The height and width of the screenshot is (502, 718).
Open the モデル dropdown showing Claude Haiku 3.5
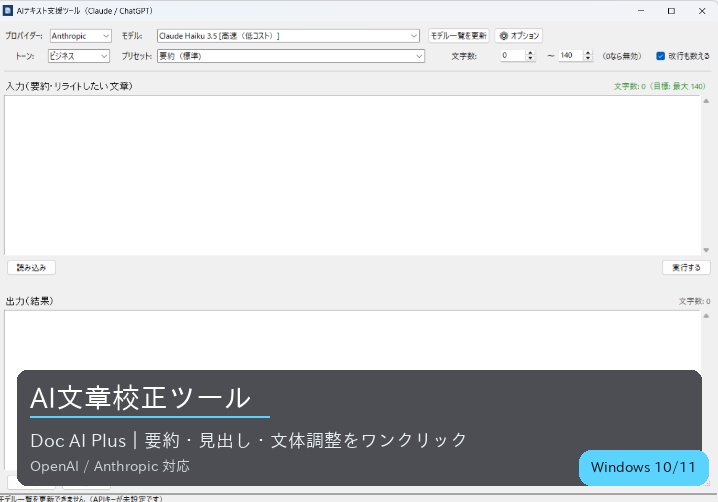288,36
